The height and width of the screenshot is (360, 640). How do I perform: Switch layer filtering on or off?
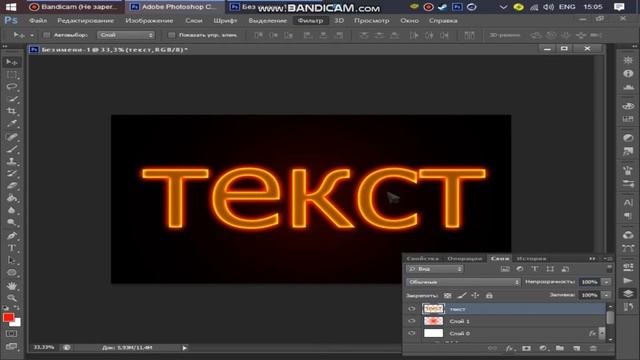coord(609,268)
